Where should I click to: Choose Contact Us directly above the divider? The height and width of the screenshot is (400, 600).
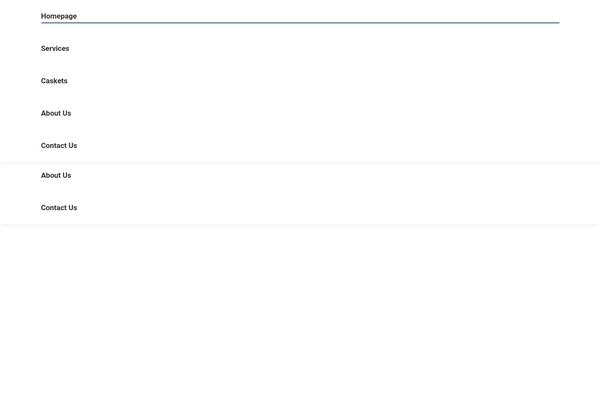pyautogui.click(x=59, y=145)
